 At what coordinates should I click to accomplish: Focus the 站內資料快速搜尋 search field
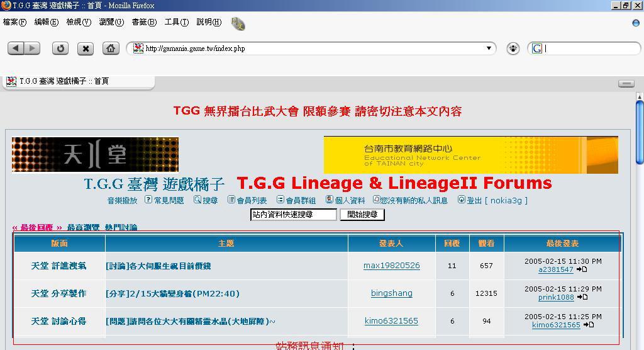click(294, 214)
